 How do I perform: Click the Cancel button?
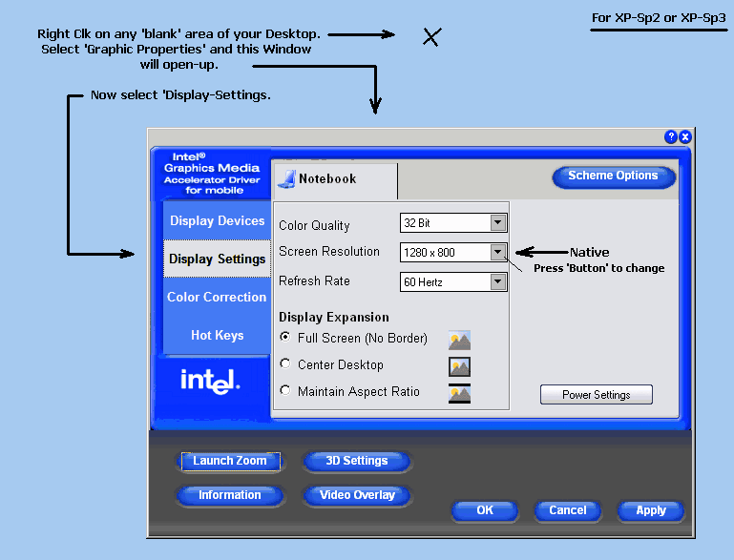click(567, 510)
